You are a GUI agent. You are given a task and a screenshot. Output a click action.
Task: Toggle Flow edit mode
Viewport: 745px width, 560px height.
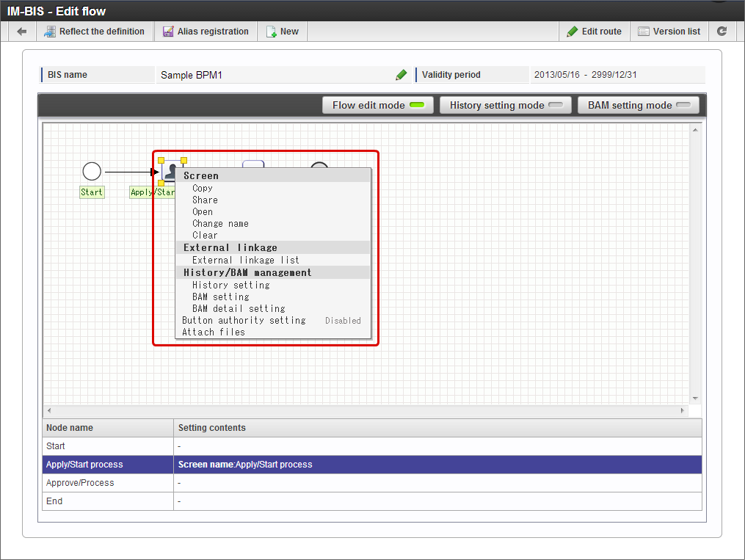(378, 105)
